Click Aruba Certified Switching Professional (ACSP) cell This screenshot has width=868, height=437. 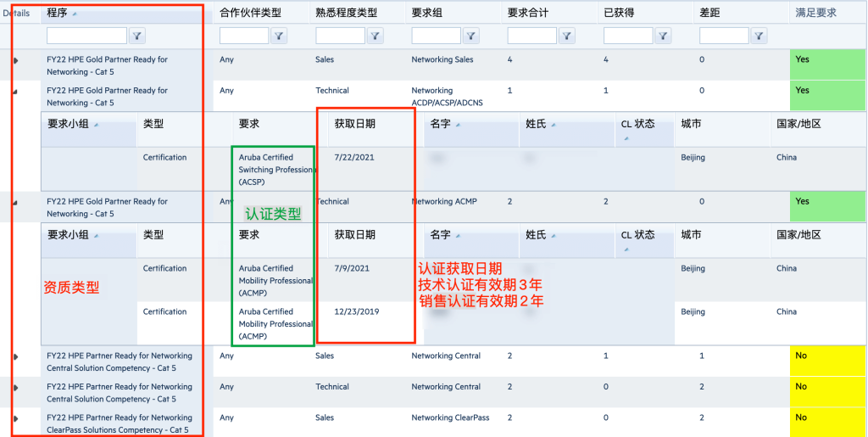click(x=275, y=170)
